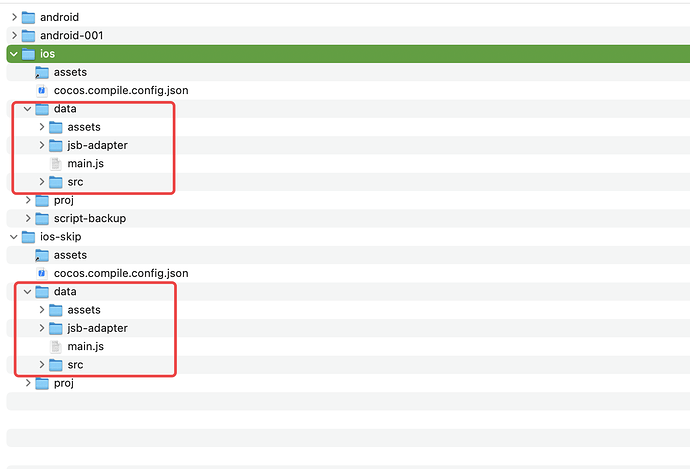Expand src chevron in ios-skip data
Viewport: 690px width, 469px height.
[x=41, y=365]
